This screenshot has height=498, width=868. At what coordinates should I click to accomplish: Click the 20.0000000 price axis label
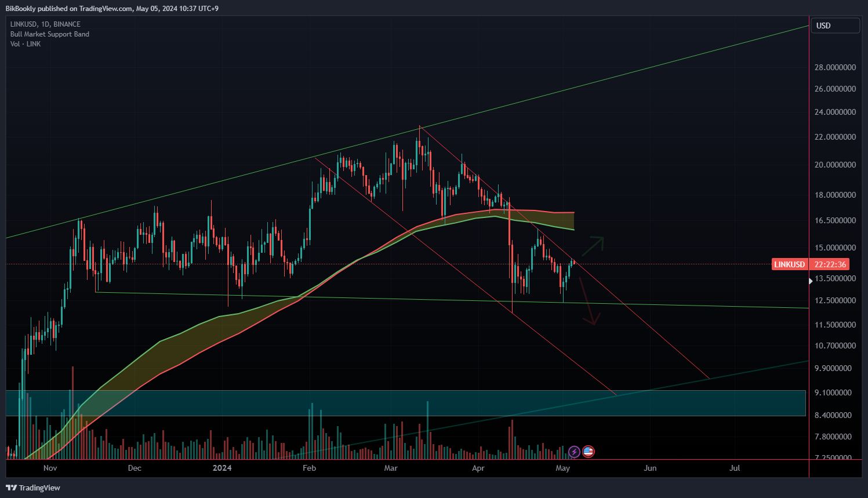(x=835, y=165)
